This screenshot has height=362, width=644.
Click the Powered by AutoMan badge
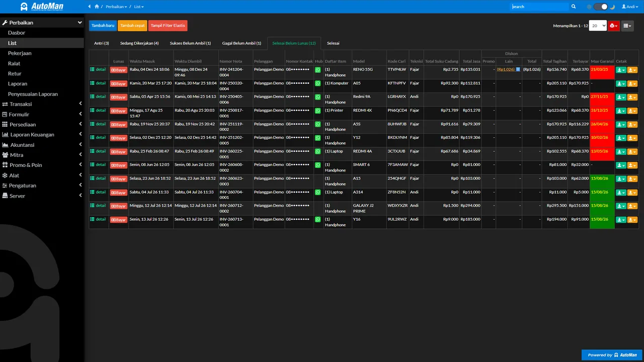point(612,355)
